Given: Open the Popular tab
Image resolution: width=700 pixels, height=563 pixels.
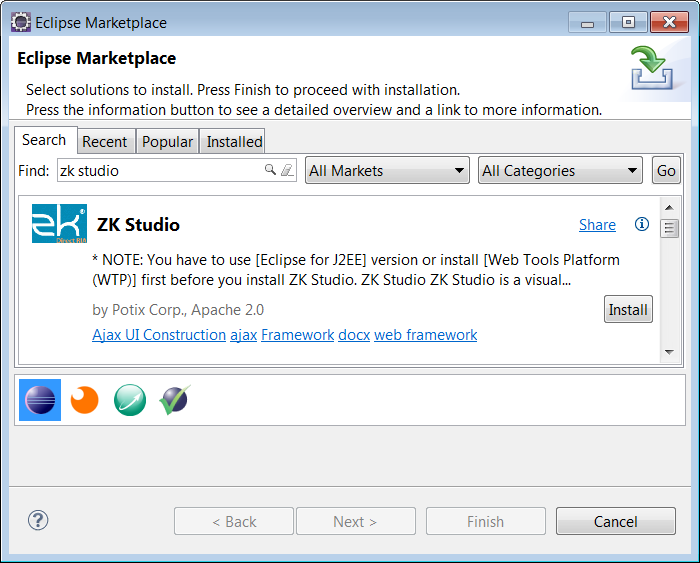Looking at the screenshot, I should 167,142.
